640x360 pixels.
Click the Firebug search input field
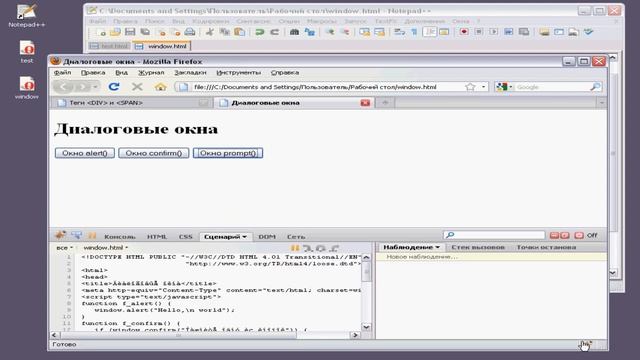coord(494,235)
